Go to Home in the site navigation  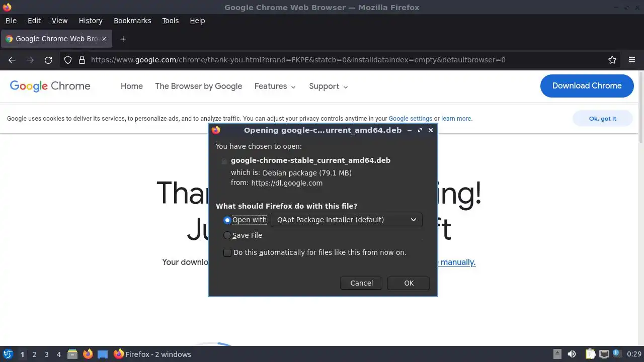point(132,86)
